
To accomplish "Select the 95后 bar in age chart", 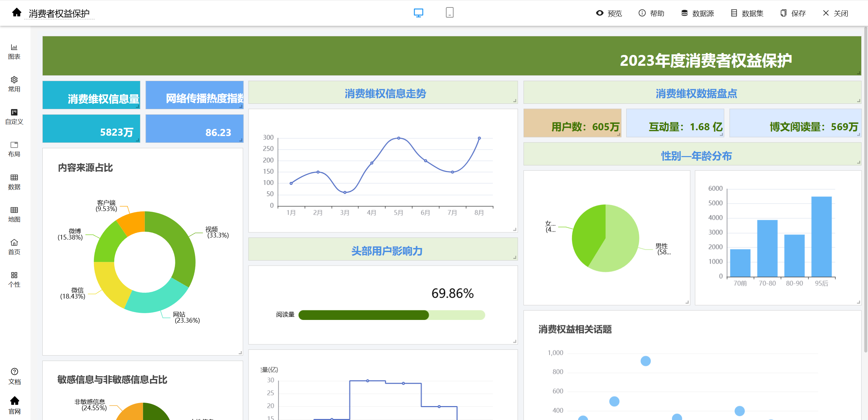I will [821, 237].
